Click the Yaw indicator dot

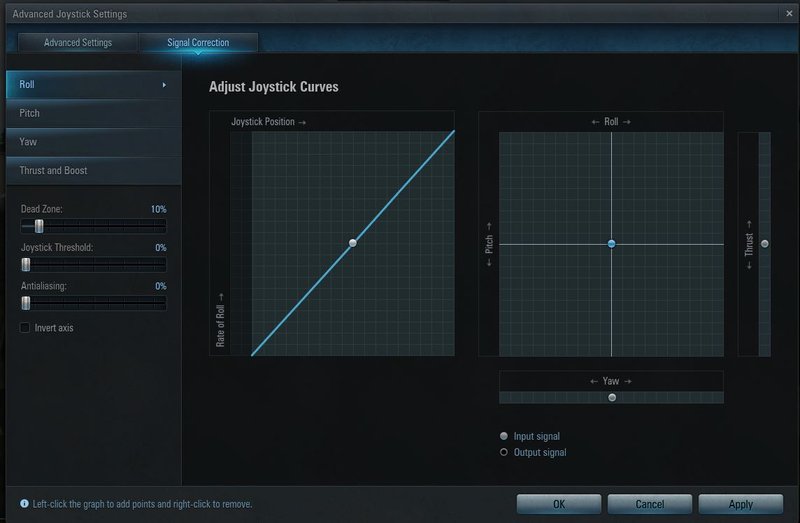[x=612, y=397]
